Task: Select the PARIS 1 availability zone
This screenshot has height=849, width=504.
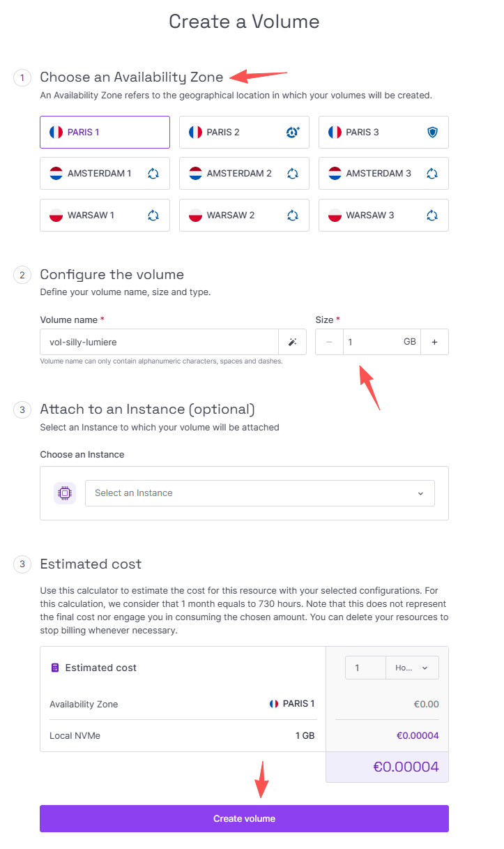Action: [105, 132]
